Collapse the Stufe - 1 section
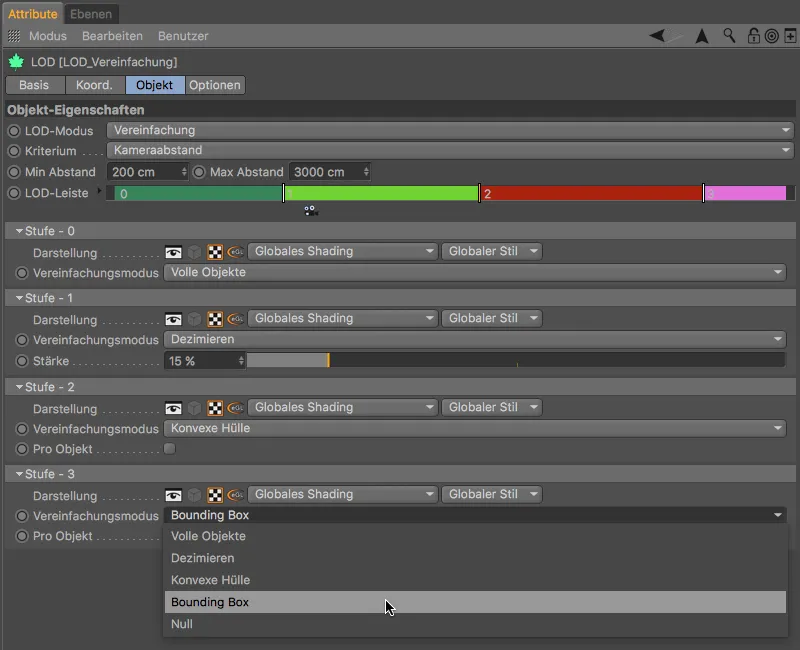The width and height of the screenshot is (800, 650). [19, 298]
